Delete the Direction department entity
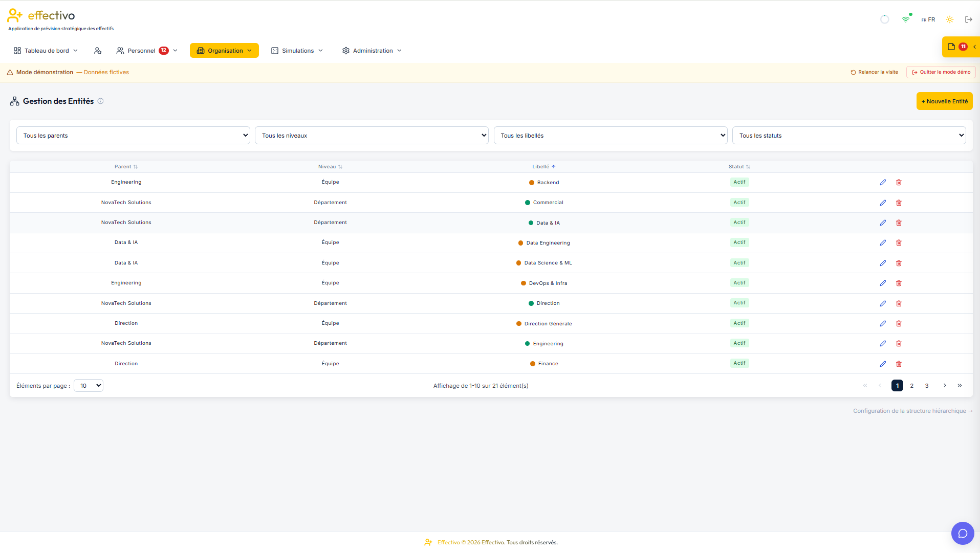980x553 pixels. coord(899,303)
